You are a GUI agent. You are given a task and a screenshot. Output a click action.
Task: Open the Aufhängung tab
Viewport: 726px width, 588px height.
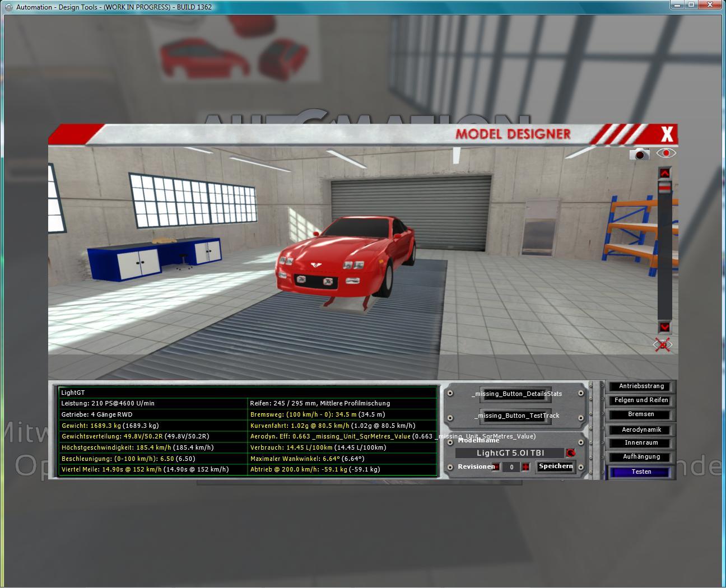coord(641,457)
